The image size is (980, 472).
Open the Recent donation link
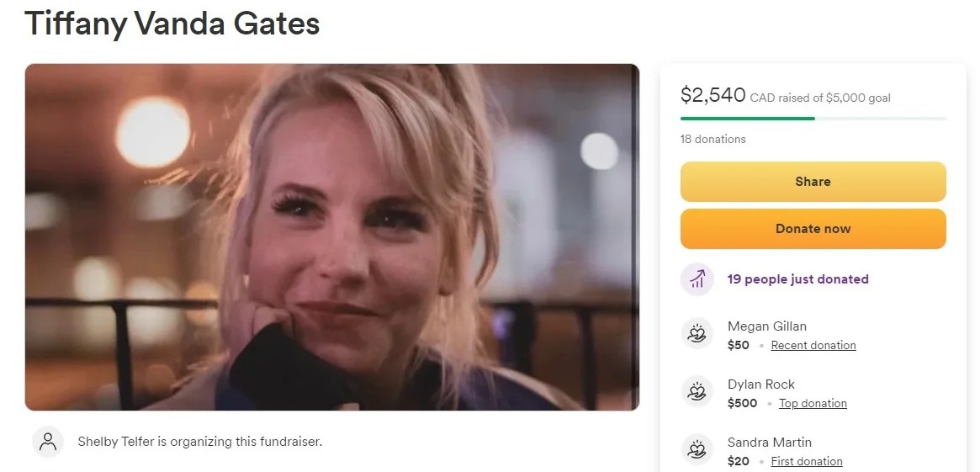click(813, 345)
